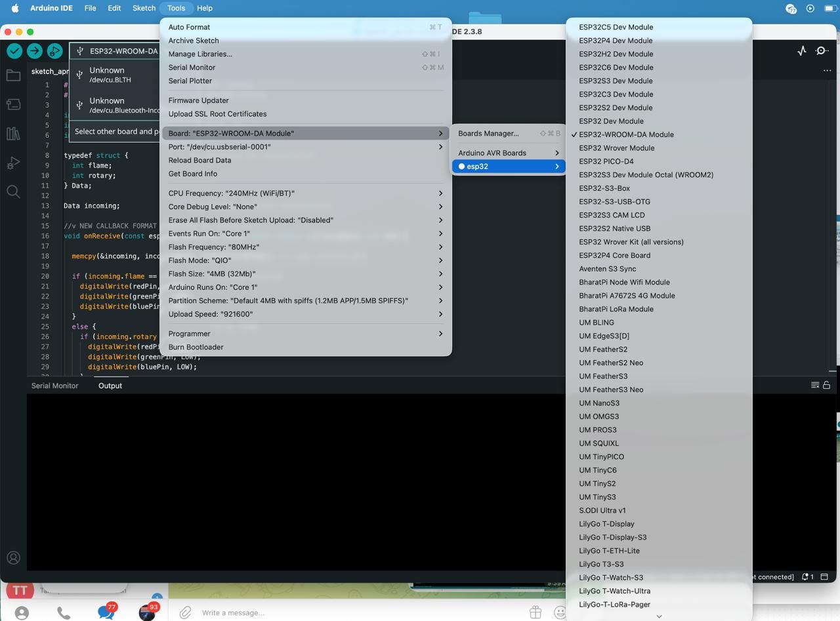Open the Debug sidebar panel icon
Viewport: 840px width, 621px height.
point(13,163)
